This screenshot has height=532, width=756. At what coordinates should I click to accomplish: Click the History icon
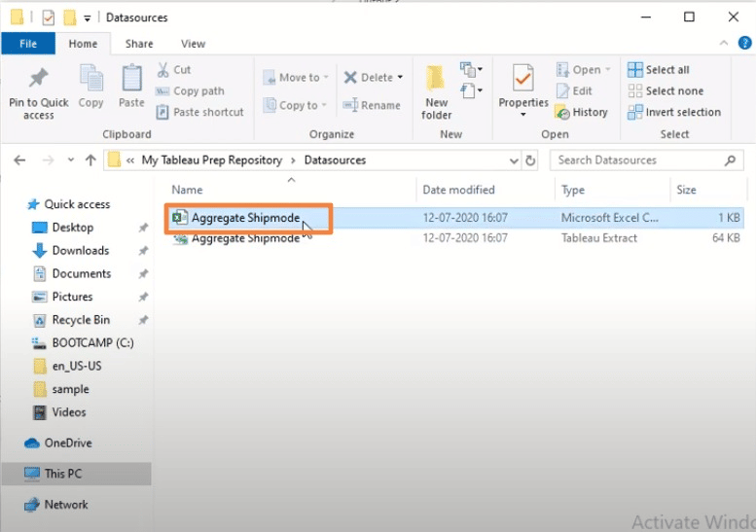(x=562, y=113)
